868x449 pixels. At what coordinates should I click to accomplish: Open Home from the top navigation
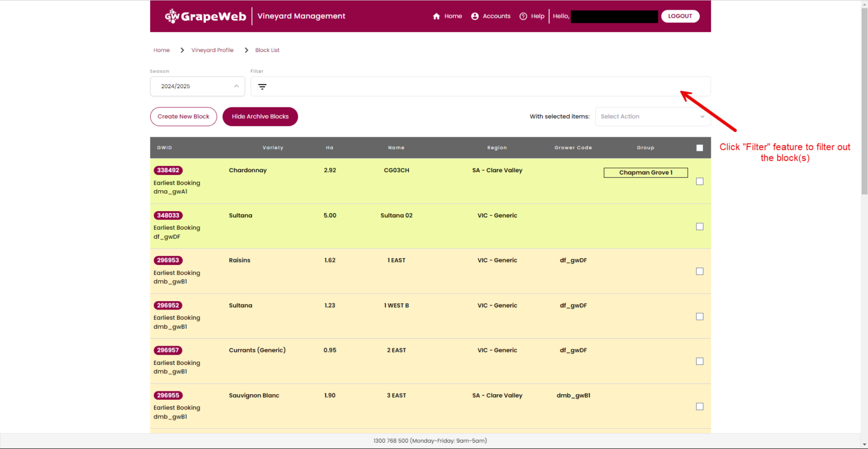(x=453, y=16)
